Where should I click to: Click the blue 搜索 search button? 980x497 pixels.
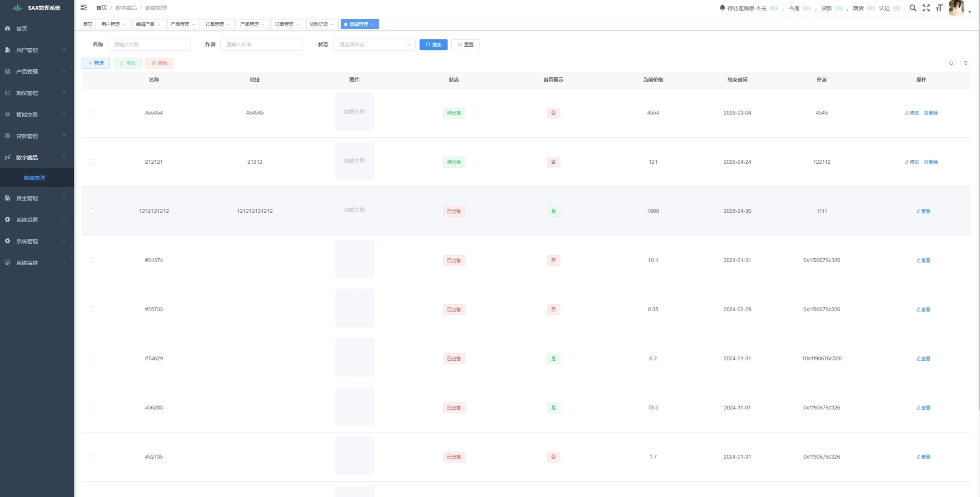[433, 44]
